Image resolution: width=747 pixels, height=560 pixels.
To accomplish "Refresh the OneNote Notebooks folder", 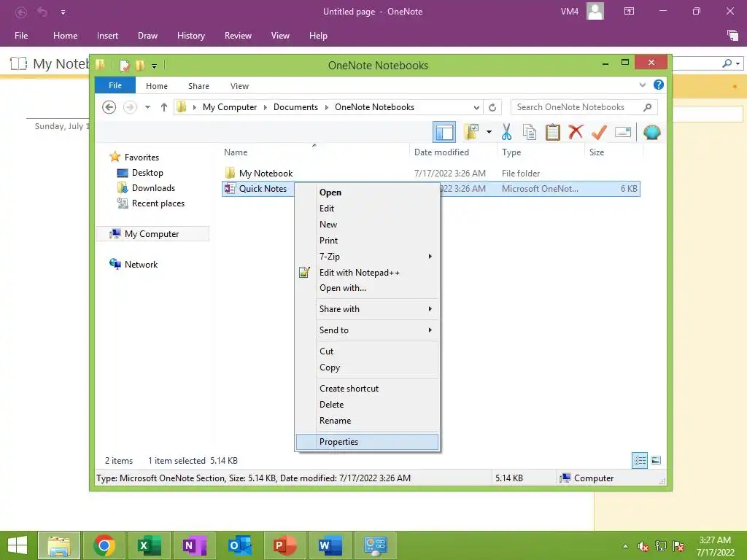I will (x=492, y=107).
